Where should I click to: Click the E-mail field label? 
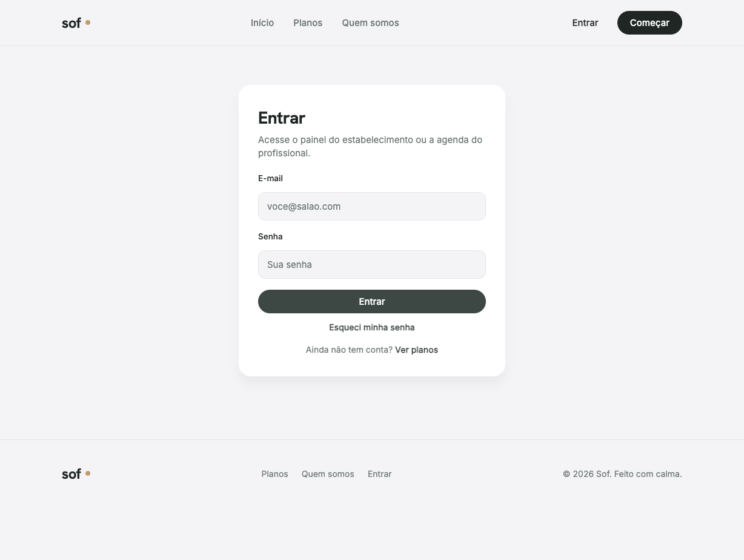[x=270, y=178]
